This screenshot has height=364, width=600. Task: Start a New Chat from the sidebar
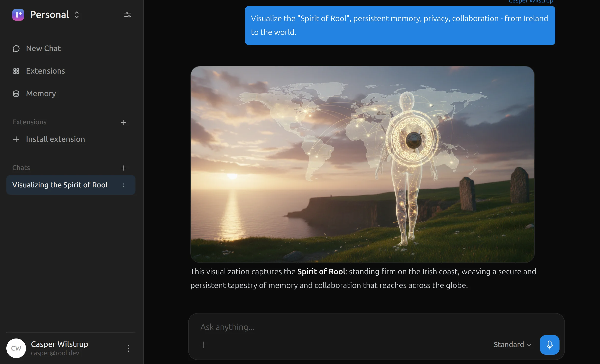[43, 48]
